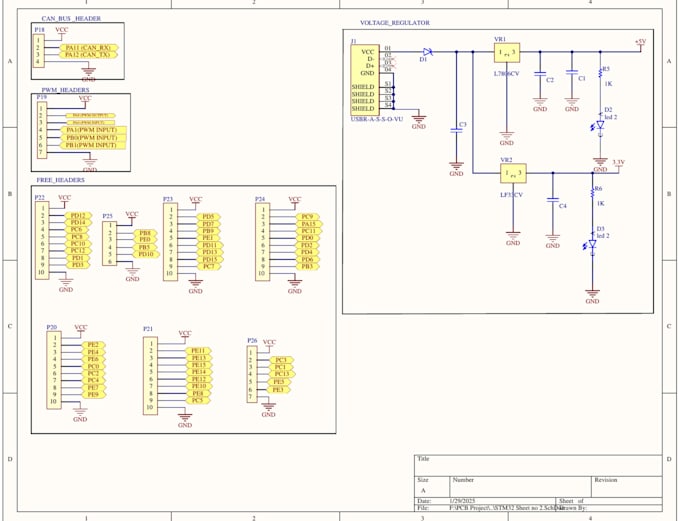Image resolution: width=680 pixels, height=521 pixels.
Task: Select the P25 six-pin header body
Action: tap(109, 243)
